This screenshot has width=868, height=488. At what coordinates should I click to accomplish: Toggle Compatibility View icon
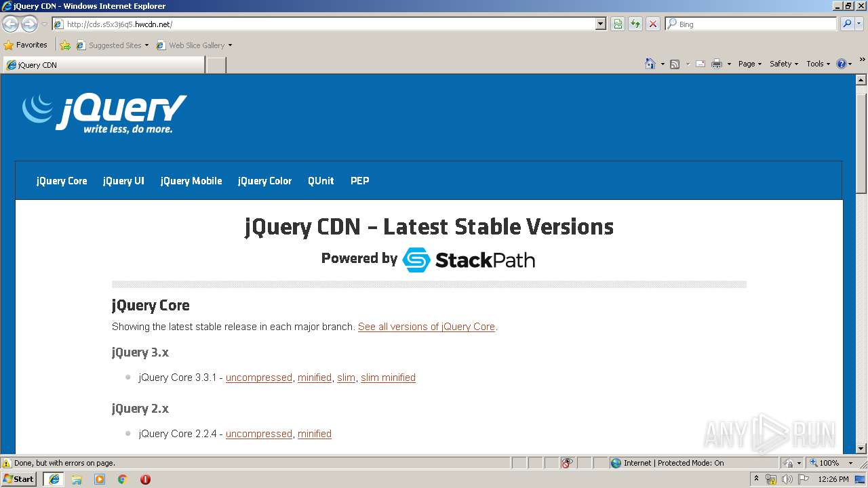[x=618, y=24]
